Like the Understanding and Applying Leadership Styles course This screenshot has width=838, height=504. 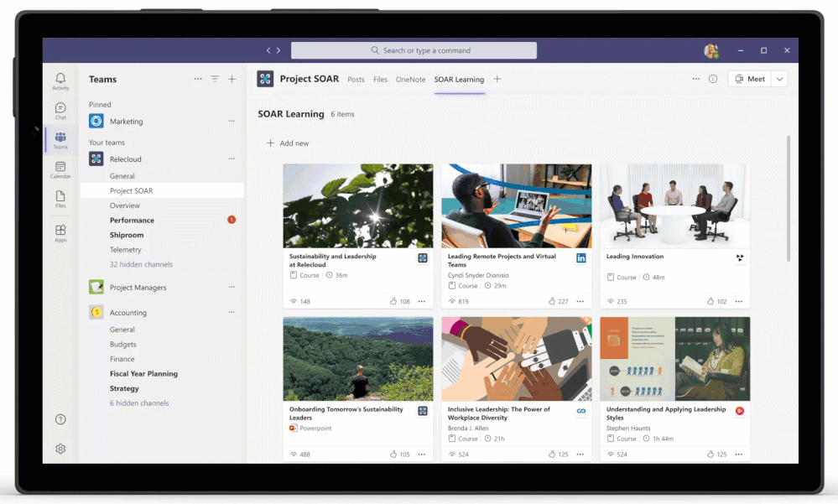tap(710, 454)
